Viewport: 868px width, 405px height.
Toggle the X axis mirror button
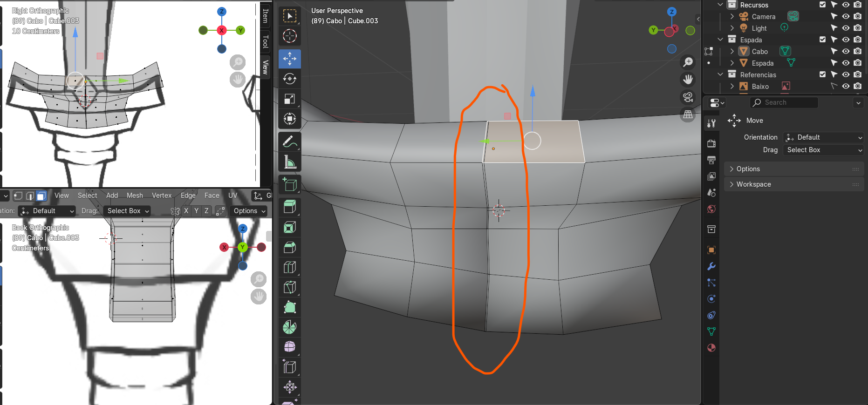186,211
